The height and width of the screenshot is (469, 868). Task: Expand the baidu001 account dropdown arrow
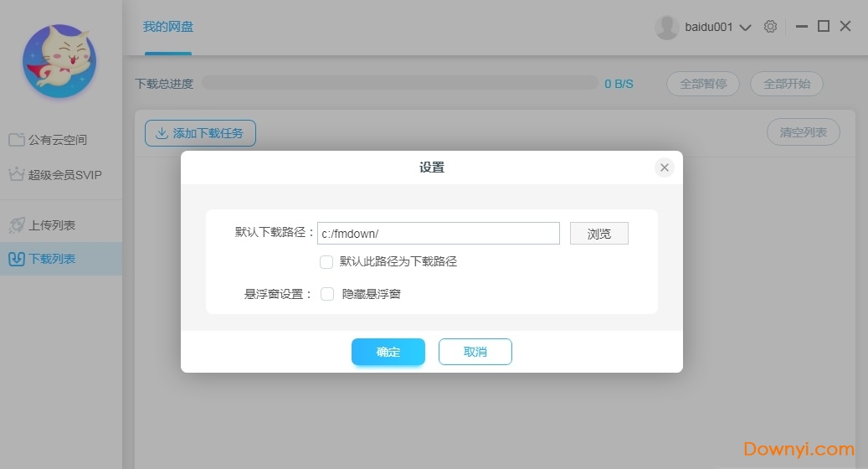pos(746,27)
